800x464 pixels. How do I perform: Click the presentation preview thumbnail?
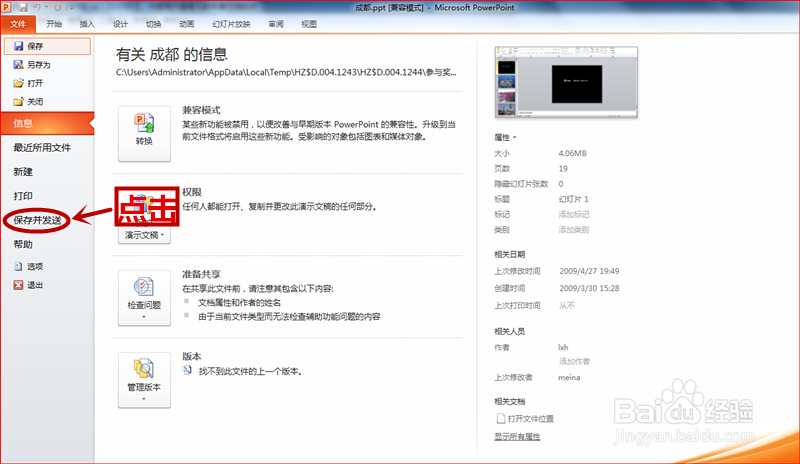[x=566, y=82]
